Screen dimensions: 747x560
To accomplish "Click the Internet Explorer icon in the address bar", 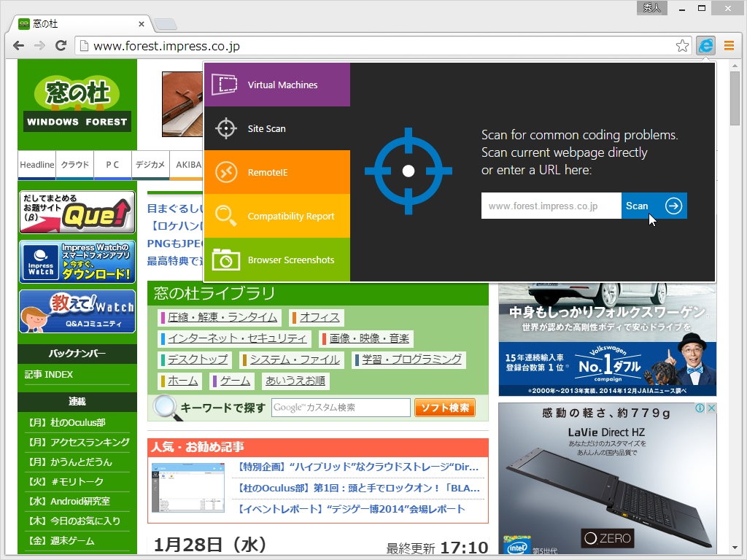I will (x=705, y=45).
